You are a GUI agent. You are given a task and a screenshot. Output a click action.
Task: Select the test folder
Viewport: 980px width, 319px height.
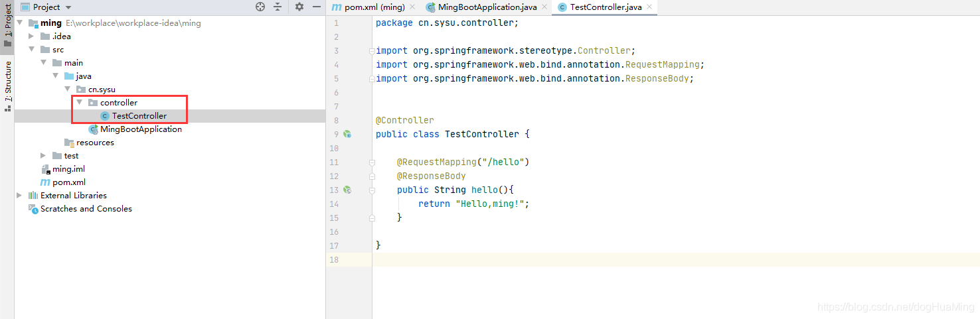[71, 156]
